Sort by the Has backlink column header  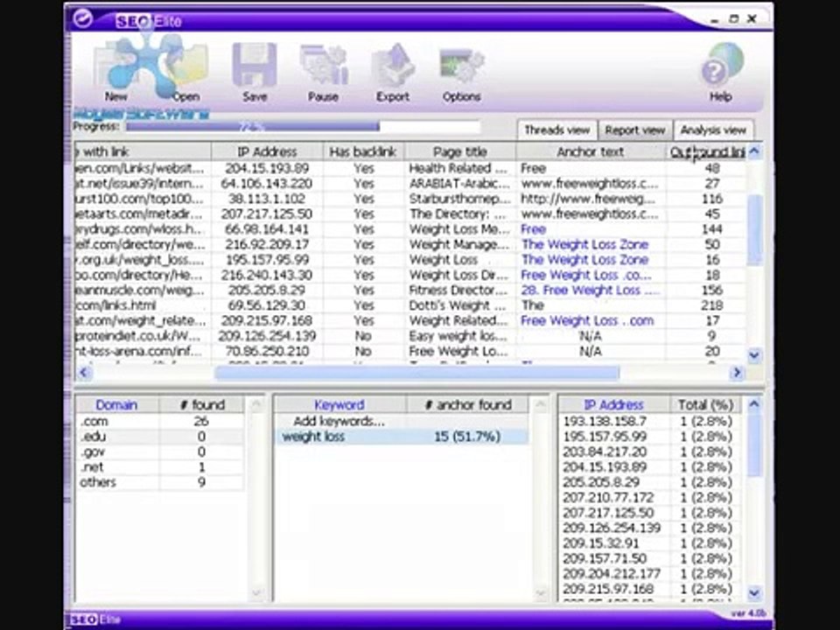coord(363,151)
